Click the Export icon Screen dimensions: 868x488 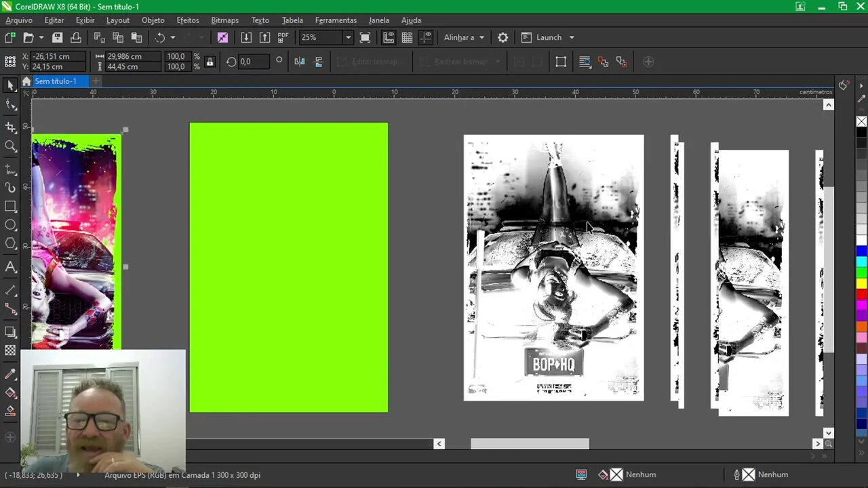pyautogui.click(x=265, y=37)
